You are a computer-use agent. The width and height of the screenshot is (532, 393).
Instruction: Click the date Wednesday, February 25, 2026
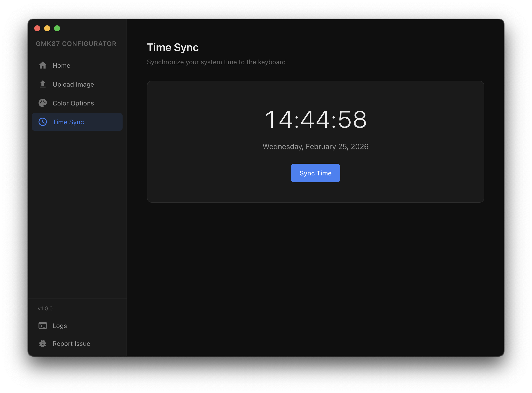tap(315, 146)
